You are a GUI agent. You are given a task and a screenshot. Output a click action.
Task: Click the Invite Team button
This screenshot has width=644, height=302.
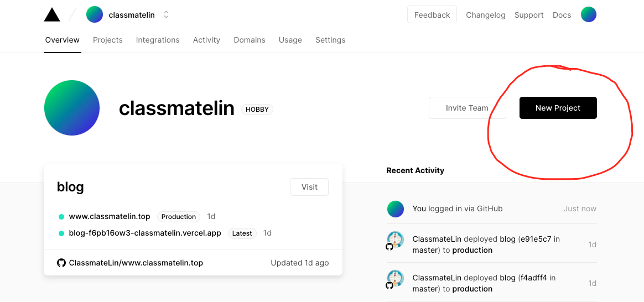468,108
